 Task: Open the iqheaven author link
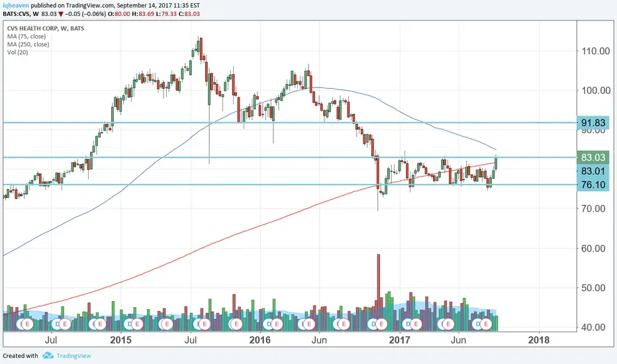[16, 5]
